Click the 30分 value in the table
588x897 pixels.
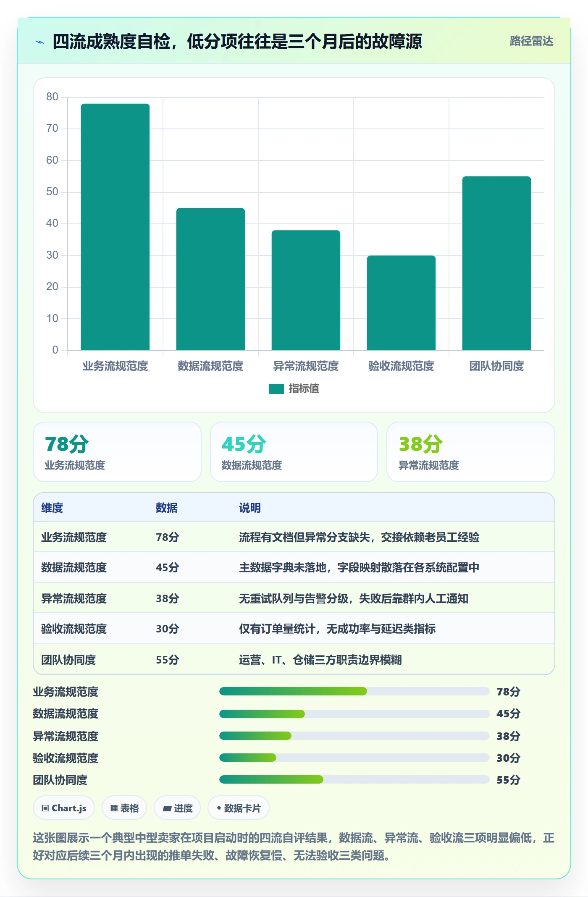168,629
